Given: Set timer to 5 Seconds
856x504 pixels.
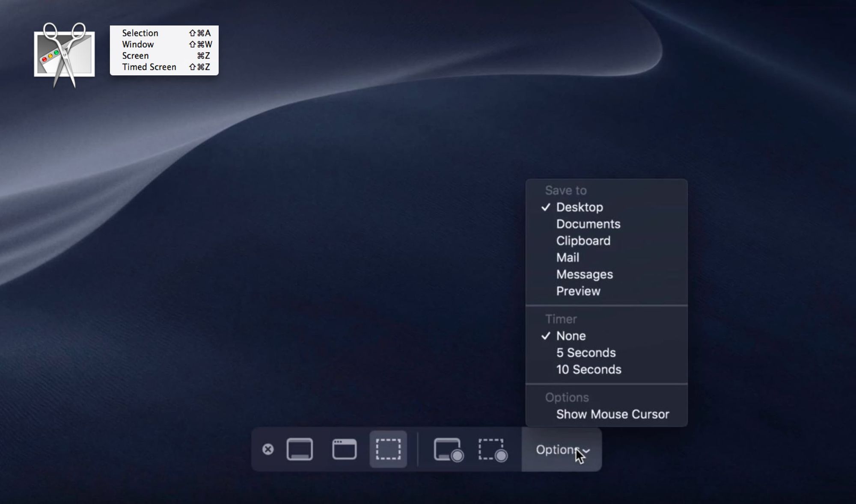Looking at the screenshot, I should click(586, 353).
